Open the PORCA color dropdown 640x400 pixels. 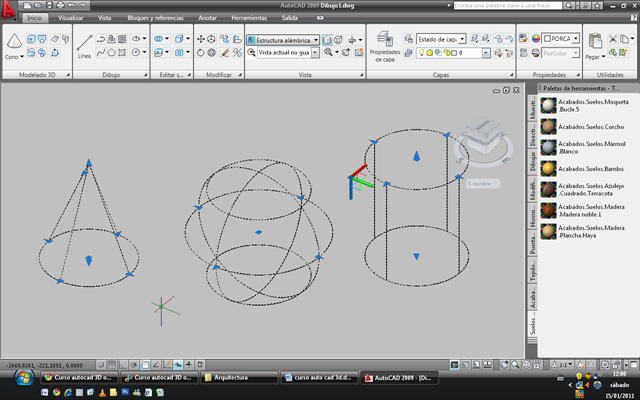point(560,39)
